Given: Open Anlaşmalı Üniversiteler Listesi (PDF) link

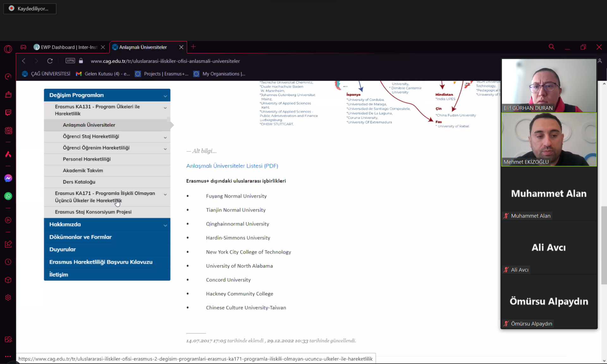Looking at the screenshot, I should tap(232, 166).
